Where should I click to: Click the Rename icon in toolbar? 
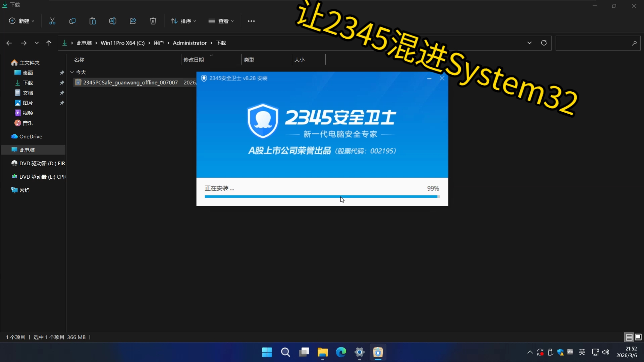[x=113, y=21]
